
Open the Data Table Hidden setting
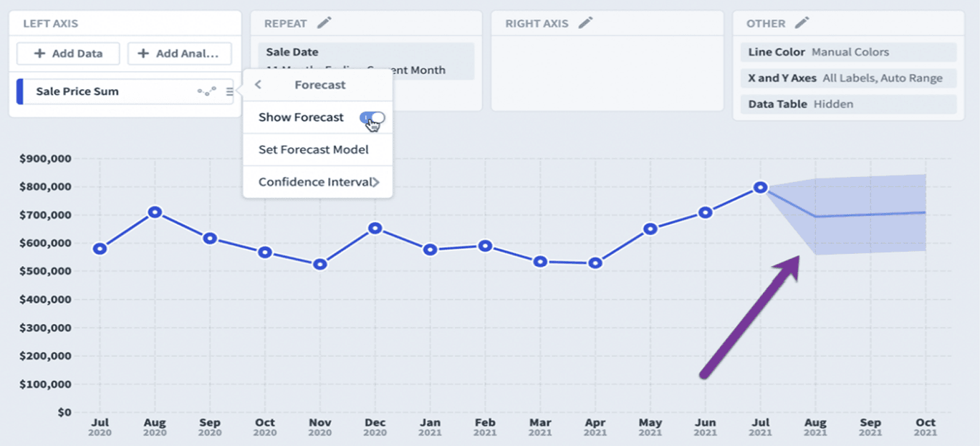pyautogui.click(x=849, y=104)
